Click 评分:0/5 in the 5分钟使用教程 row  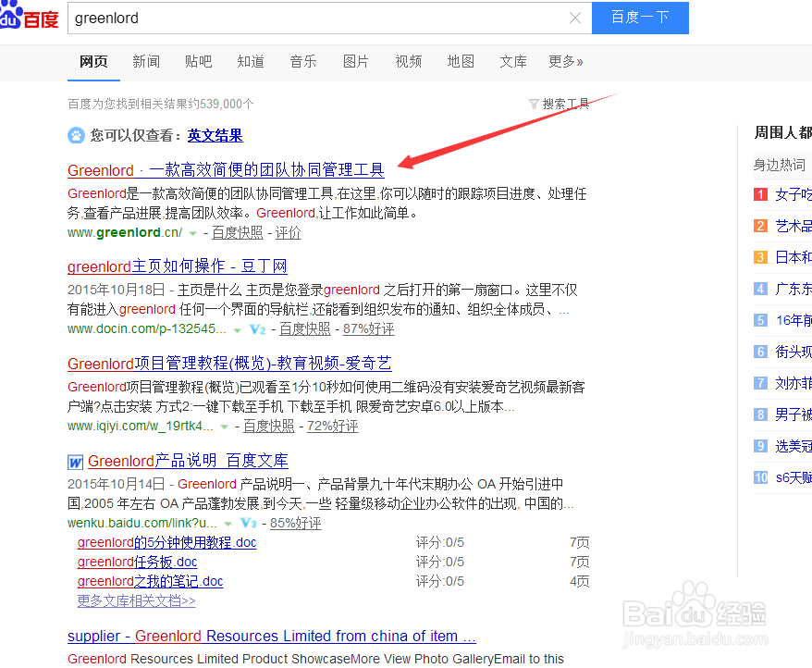[439, 542]
